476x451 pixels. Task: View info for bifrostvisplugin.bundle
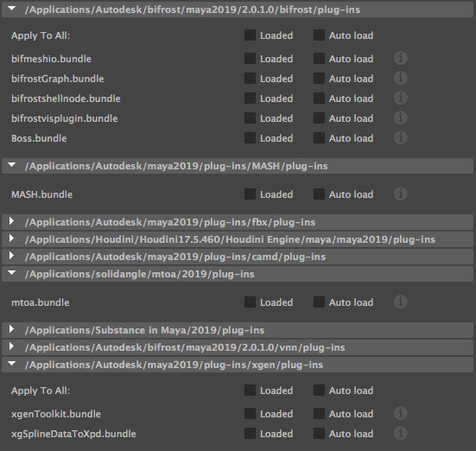401,118
